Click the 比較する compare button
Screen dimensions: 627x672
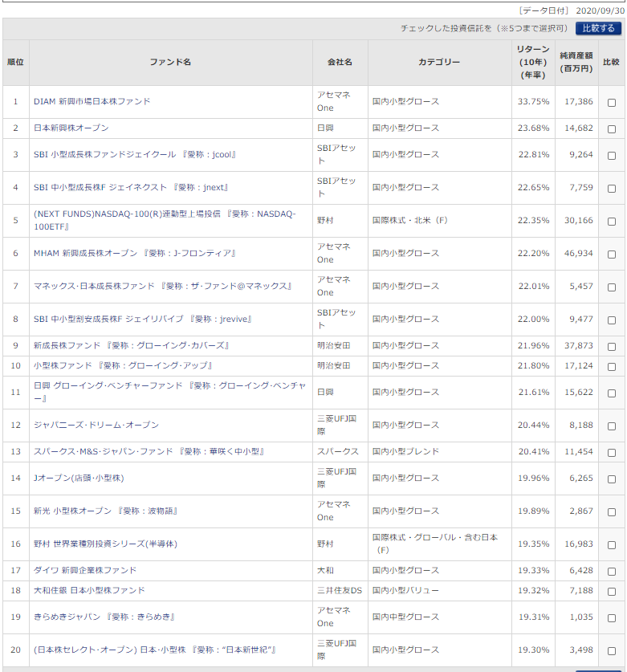[x=598, y=28]
